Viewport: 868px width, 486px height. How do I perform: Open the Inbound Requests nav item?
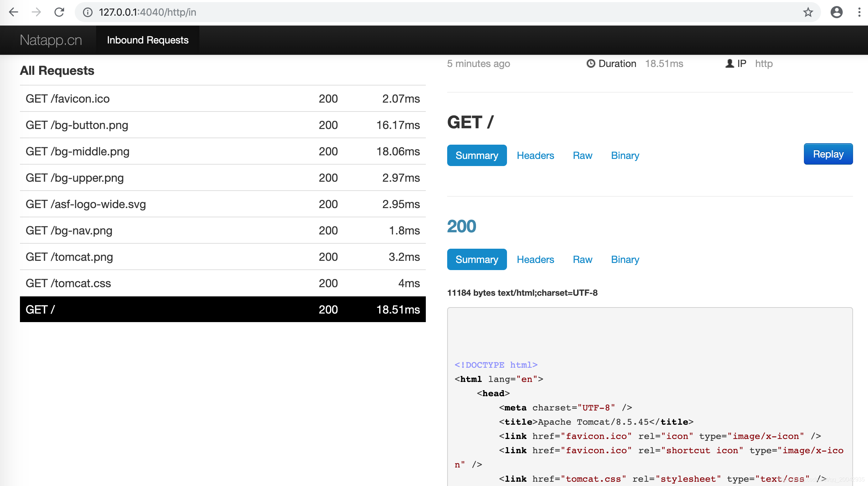(x=148, y=40)
